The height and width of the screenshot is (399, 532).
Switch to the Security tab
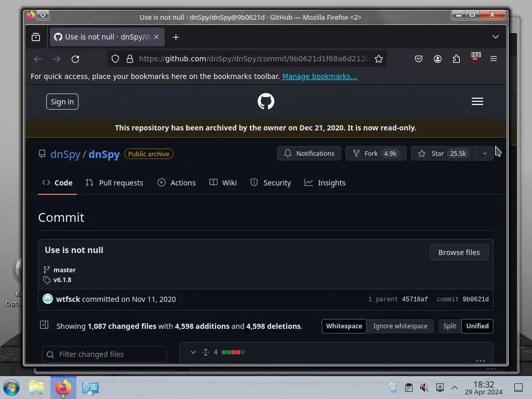(270, 183)
